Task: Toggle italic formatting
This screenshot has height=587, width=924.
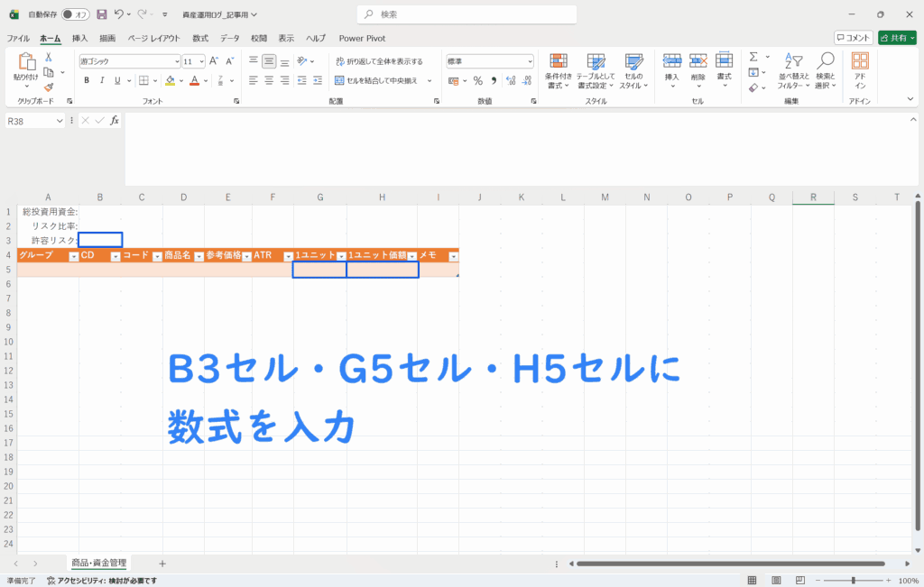Action: [x=103, y=80]
